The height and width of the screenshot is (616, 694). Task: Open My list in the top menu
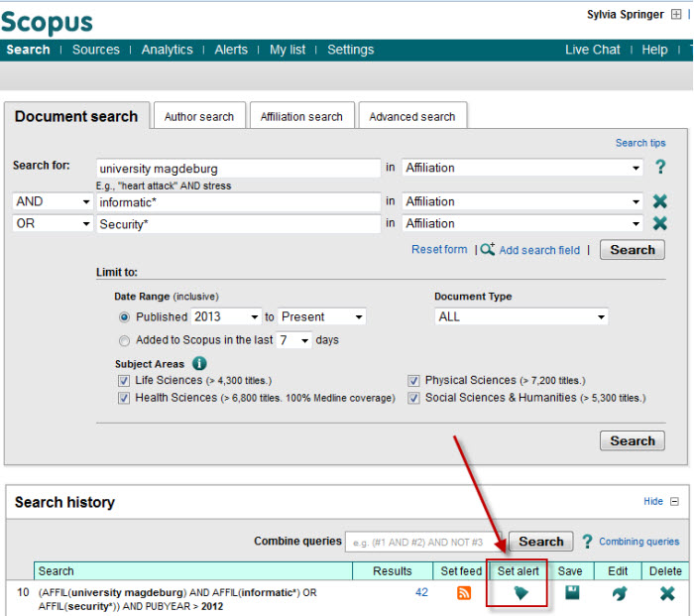tap(288, 50)
